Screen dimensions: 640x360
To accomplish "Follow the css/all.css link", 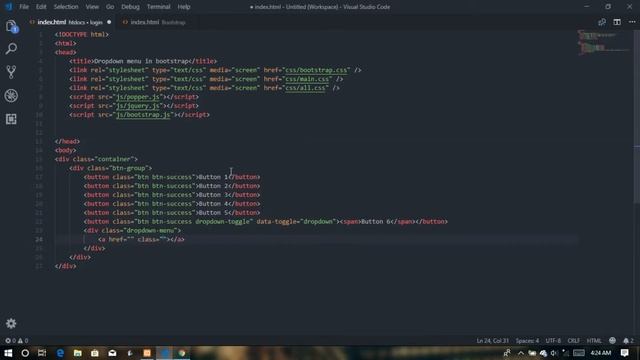I will (306, 88).
